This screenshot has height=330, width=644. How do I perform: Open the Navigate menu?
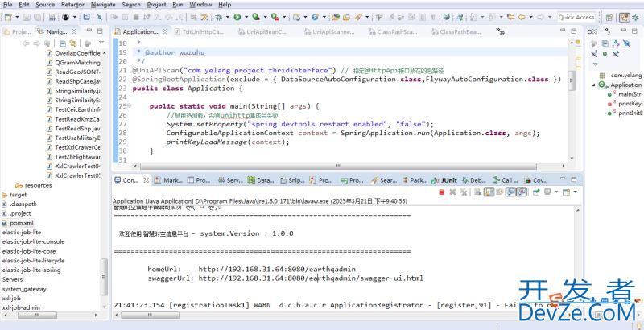click(103, 5)
